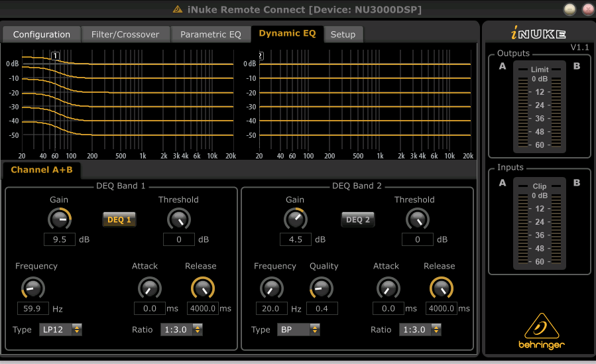This screenshot has width=596, height=364.
Task: Click Band 1 Release field 4000.0
Action: tap(203, 308)
